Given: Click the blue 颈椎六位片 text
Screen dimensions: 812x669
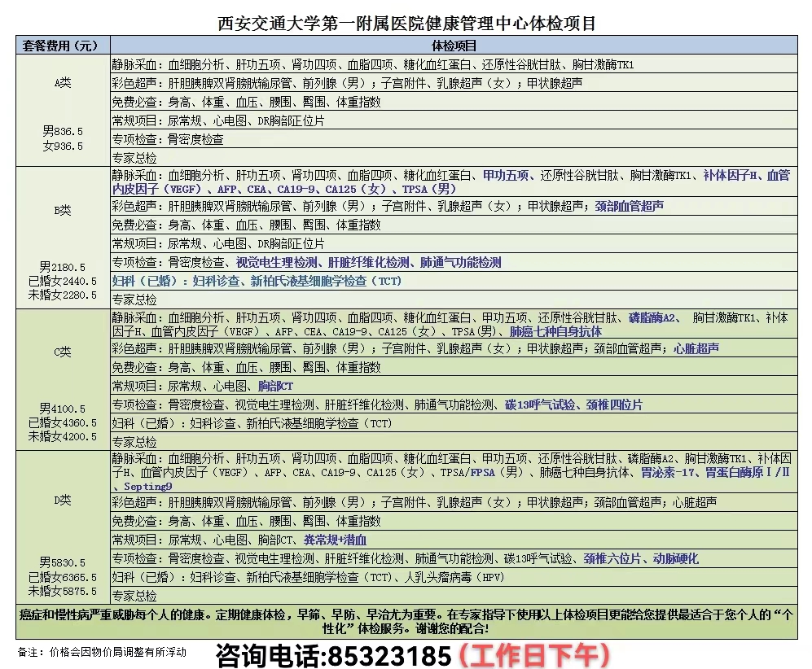Looking at the screenshot, I should [x=612, y=559].
